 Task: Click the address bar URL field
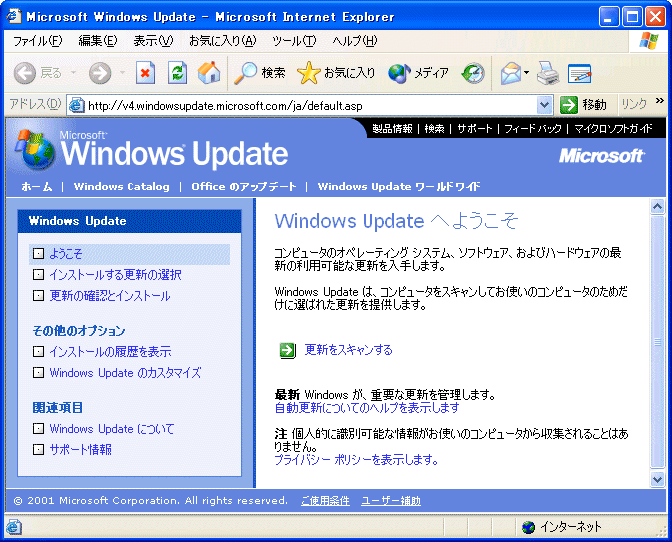click(x=310, y=105)
